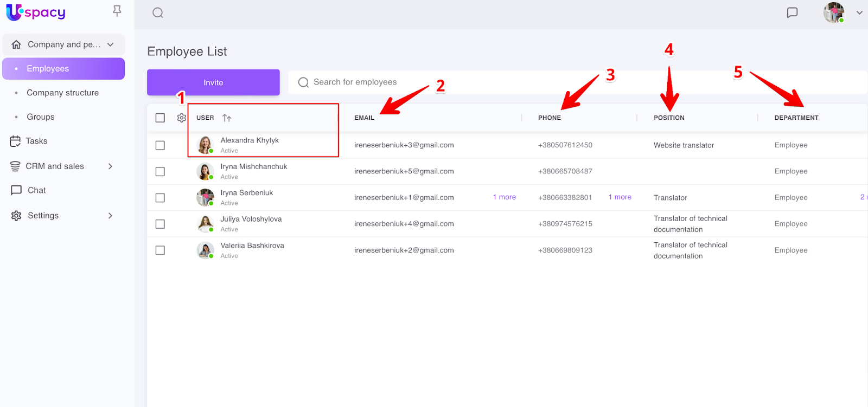Click the Tasks calendar icon in sidebar
868x407 pixels.
[15, 141]
